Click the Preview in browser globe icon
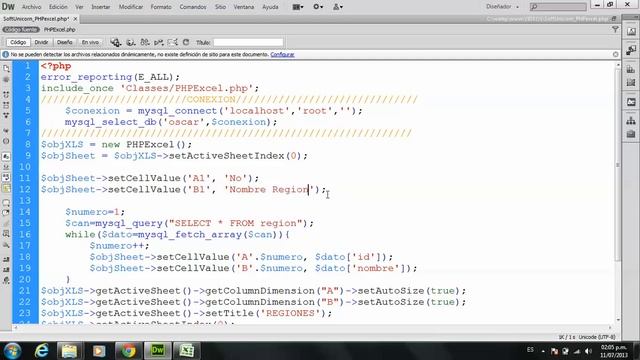 tap(131, 42)
